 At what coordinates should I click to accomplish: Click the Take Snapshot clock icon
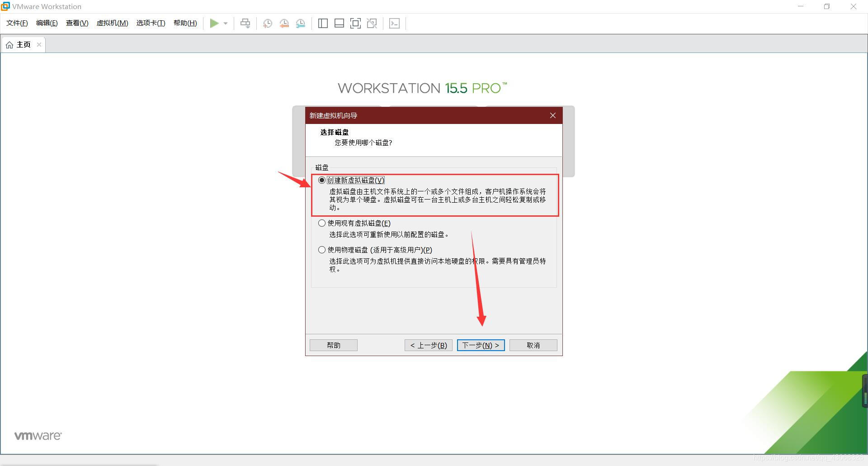(268, 24)
